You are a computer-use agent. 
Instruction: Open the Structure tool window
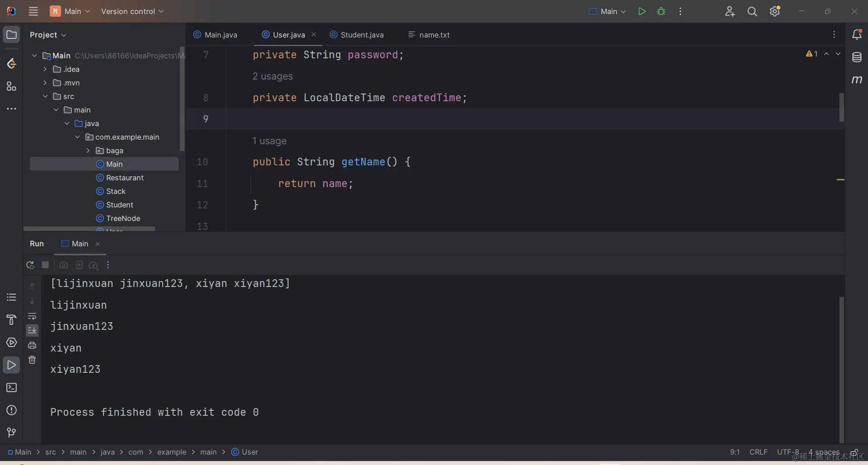[12, 86]
